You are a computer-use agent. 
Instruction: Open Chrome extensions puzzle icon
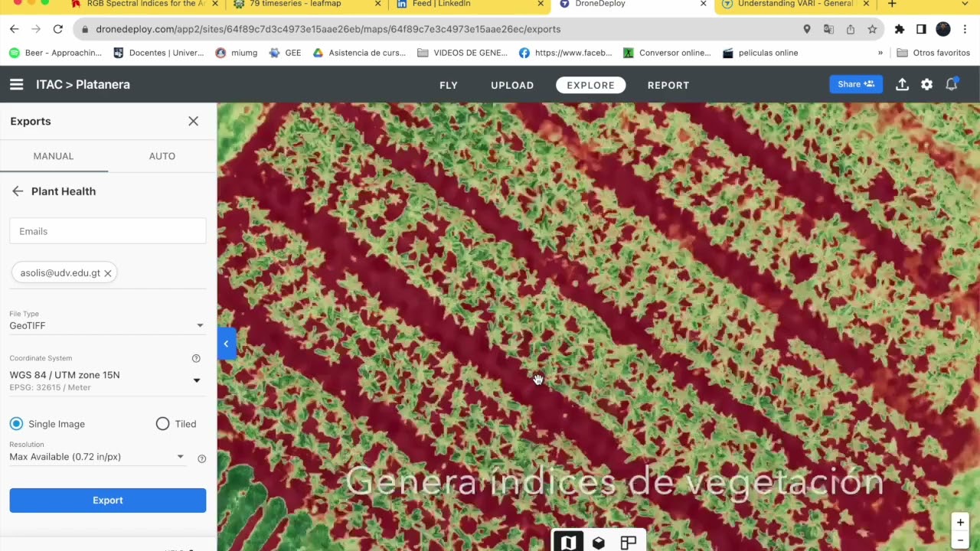pos(900,29)
